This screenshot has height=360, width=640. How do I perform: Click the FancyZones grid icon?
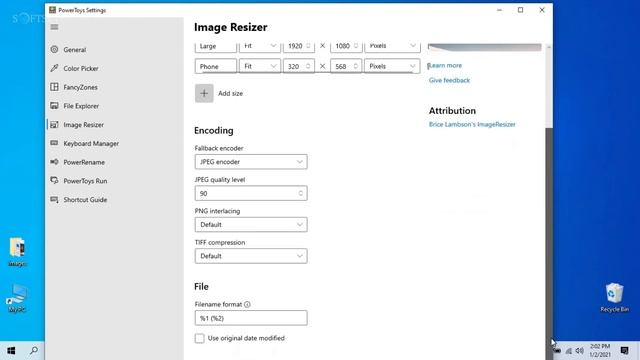pos(54,87)
